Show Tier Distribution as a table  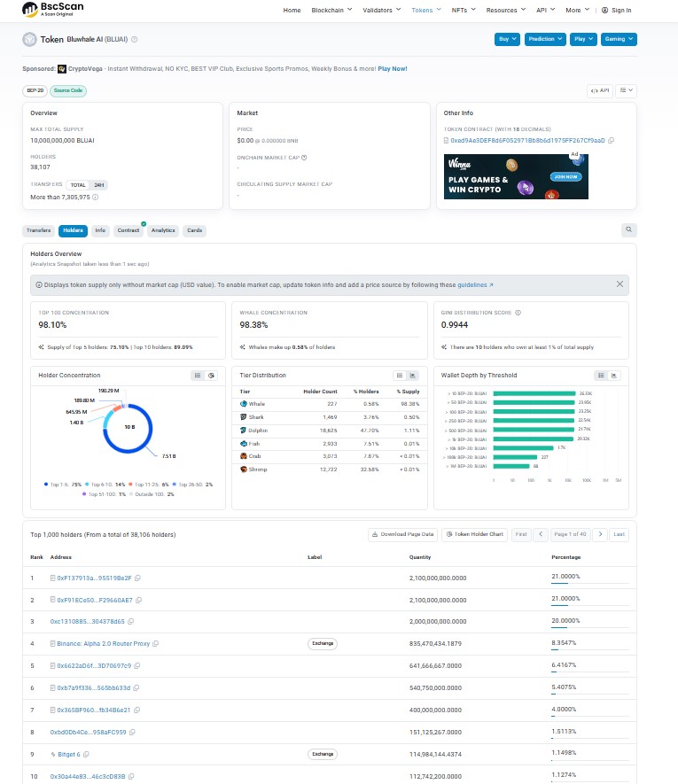click(400, 376)
